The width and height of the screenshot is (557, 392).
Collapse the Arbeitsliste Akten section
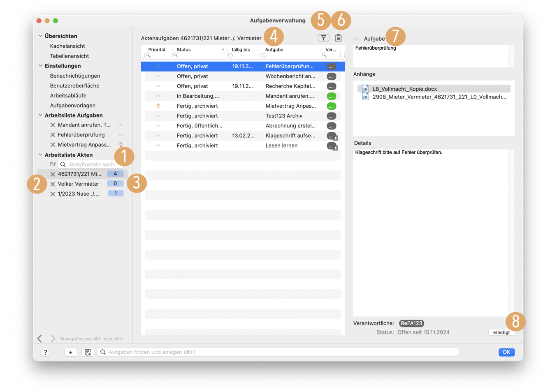(40, 154)
